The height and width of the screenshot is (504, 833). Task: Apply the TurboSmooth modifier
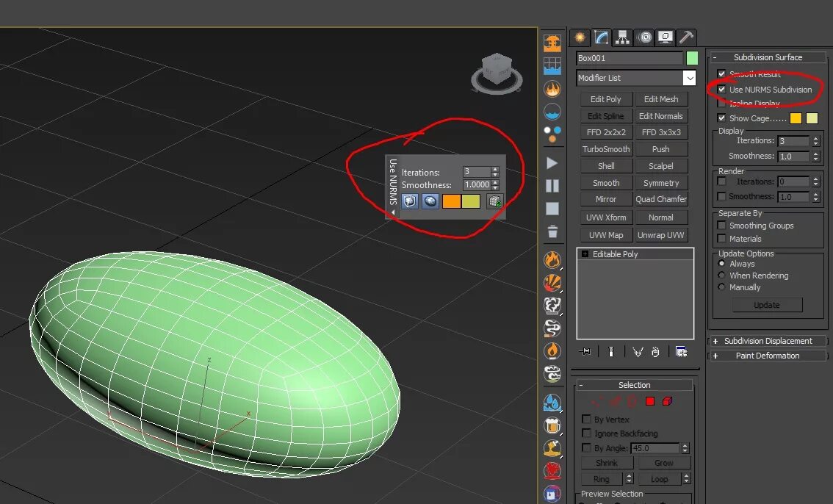(606, 148)
